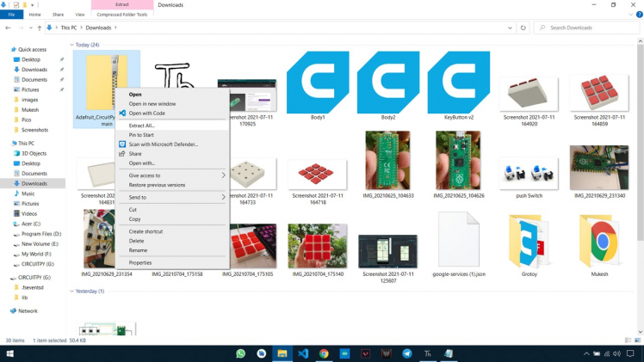Click the Typora (Th) taskbar icon
The height and width of the screenshot is (362, 644).
tap(428, 353)
